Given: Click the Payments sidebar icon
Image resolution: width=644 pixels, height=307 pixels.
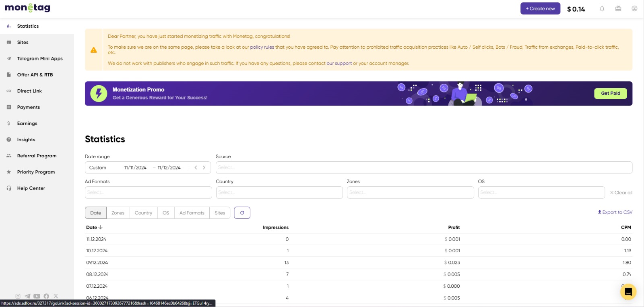Looking at the screenshot, I should pyautogui.click(x=9, y=107).
